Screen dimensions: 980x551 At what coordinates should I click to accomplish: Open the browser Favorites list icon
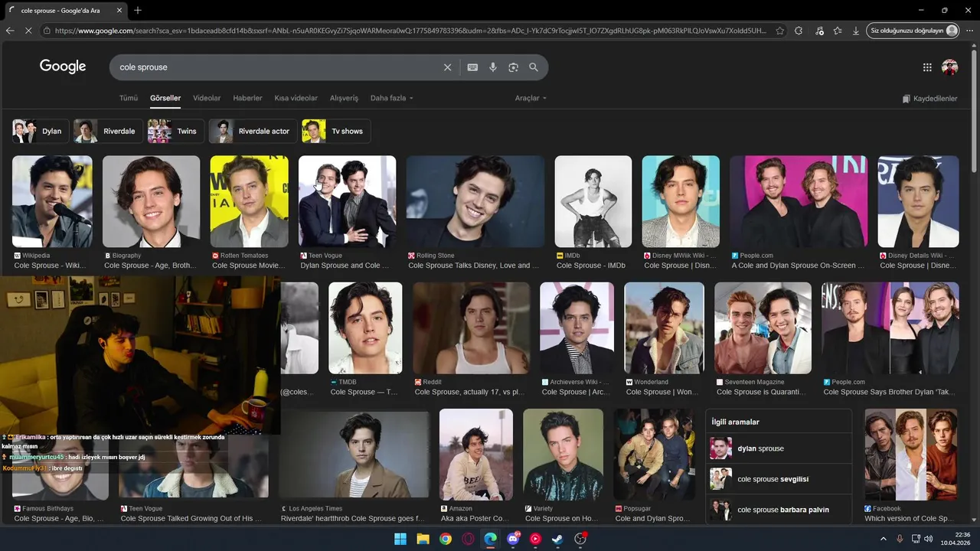(838, 31)
